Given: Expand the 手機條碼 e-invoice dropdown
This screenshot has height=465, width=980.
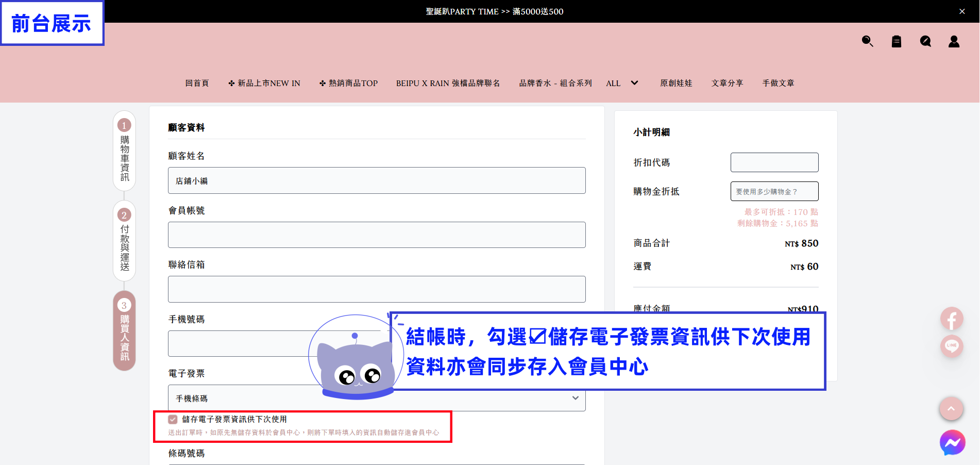Looking at the screenshot, I should click(x=377, y=398).
